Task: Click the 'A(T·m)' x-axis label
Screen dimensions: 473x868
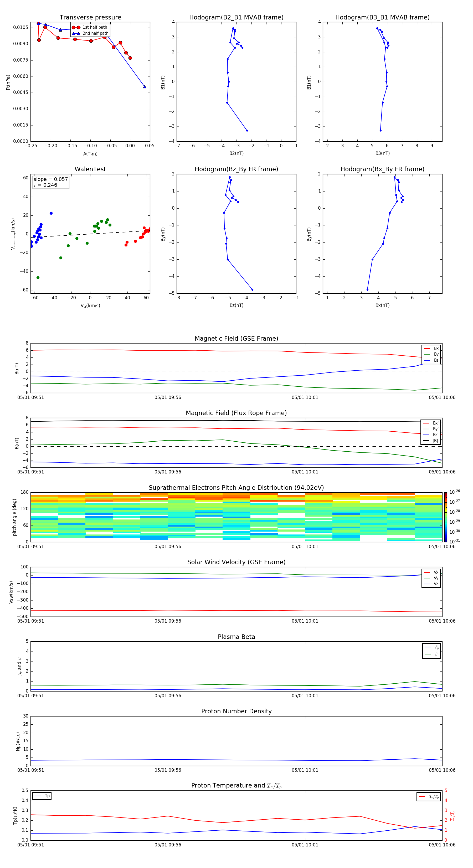Action: [90, 154]
